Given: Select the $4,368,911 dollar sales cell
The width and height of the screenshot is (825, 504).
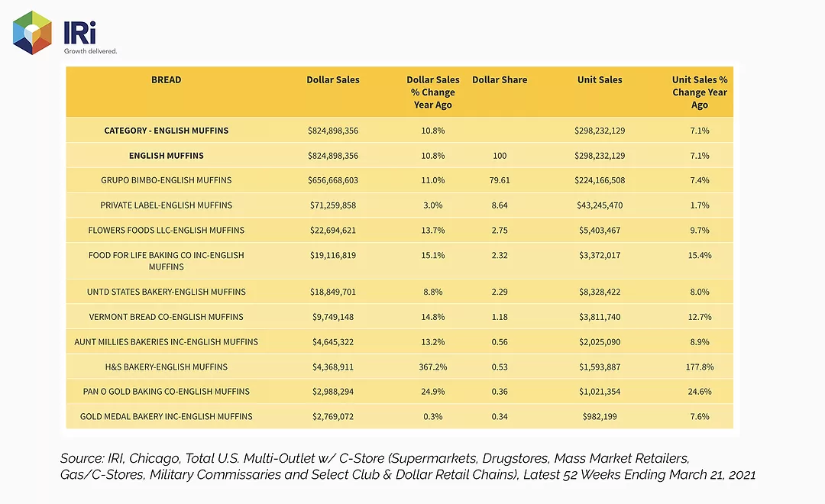Looking at the screenshot, I should tap(333, 367).
